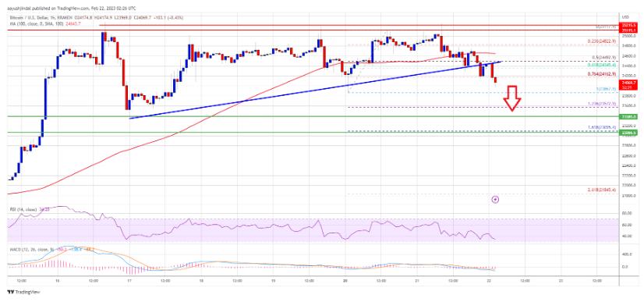Click the purple lightning event marker icon

coord(496,199)
